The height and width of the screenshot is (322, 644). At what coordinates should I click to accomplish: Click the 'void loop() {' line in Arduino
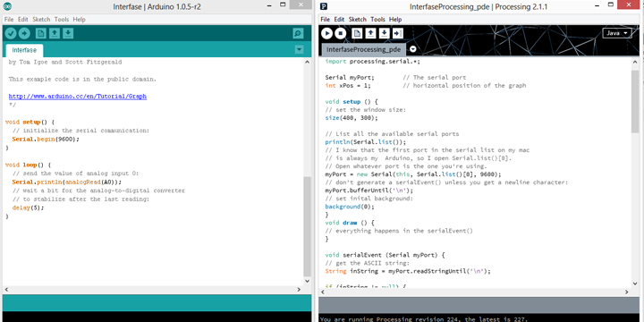[x=28, y=165]
